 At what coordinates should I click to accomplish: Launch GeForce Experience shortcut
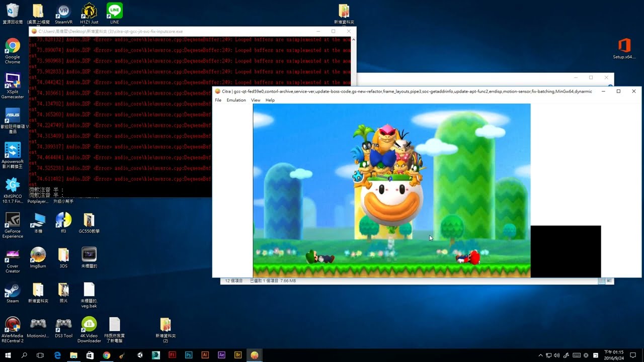[13, 225]
